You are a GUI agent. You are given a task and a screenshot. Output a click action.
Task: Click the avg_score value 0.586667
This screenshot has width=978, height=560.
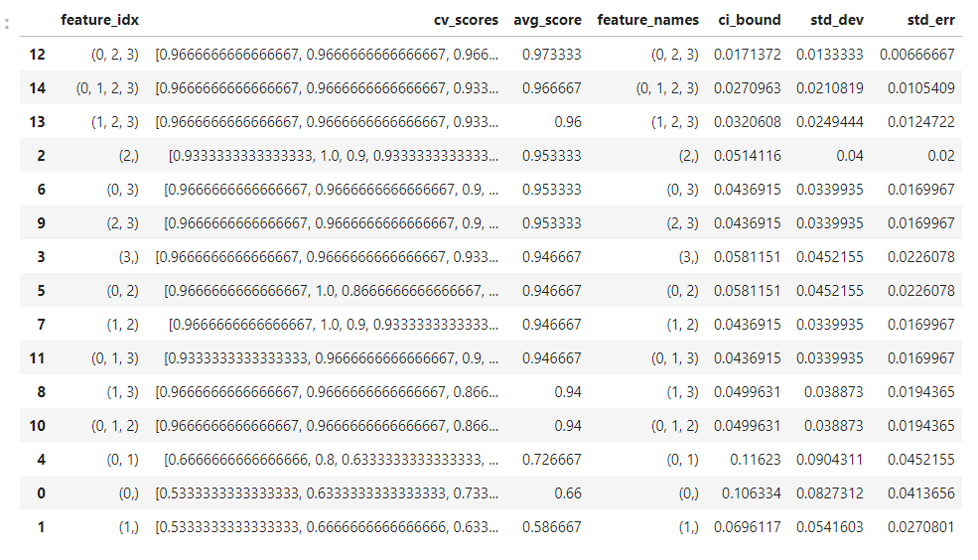tap(551, 526)
